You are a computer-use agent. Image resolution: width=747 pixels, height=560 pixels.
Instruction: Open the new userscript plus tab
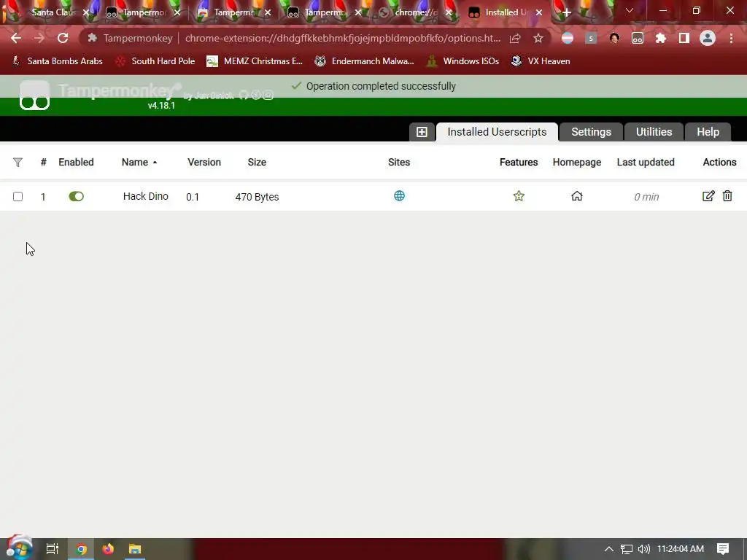(422, 132)
